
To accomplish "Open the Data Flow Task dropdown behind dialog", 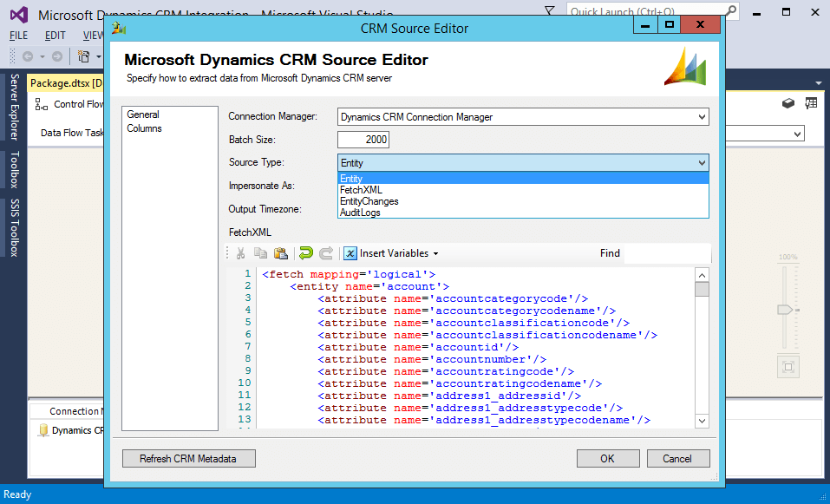I will (797, 134).
